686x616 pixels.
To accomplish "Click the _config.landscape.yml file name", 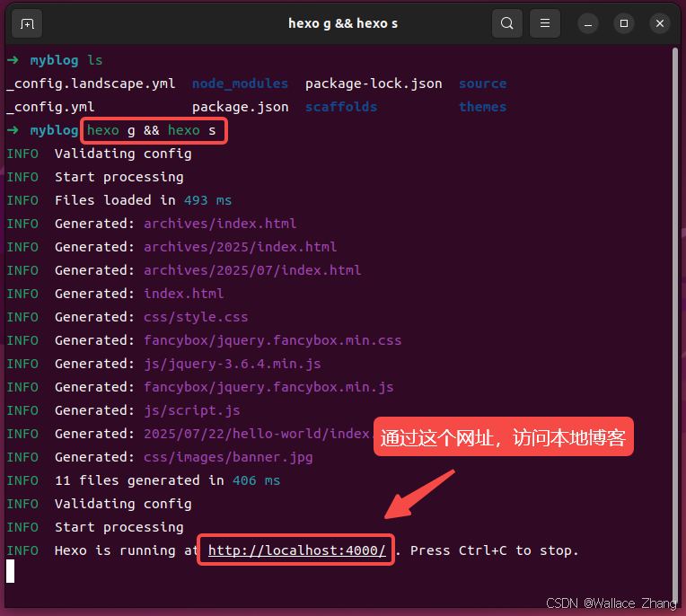I will click(x=91, y=84).
